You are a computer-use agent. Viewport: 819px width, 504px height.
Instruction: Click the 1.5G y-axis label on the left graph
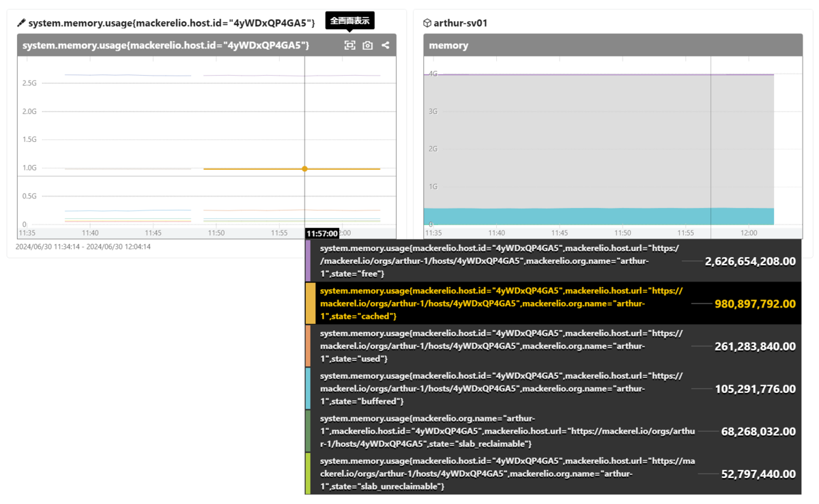29,139
